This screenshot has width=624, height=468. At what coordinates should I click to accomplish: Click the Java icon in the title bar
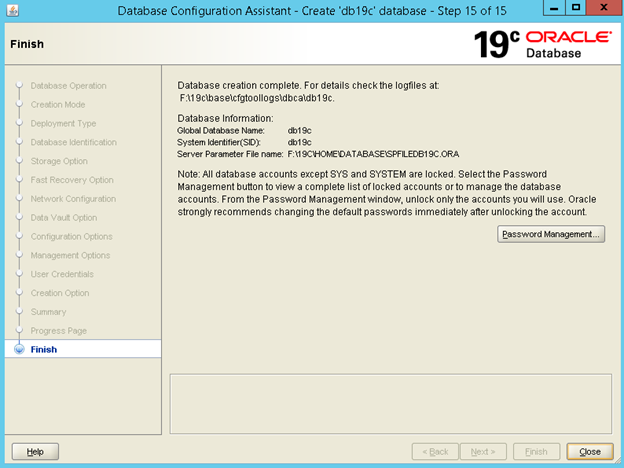[x=12, y=10]
